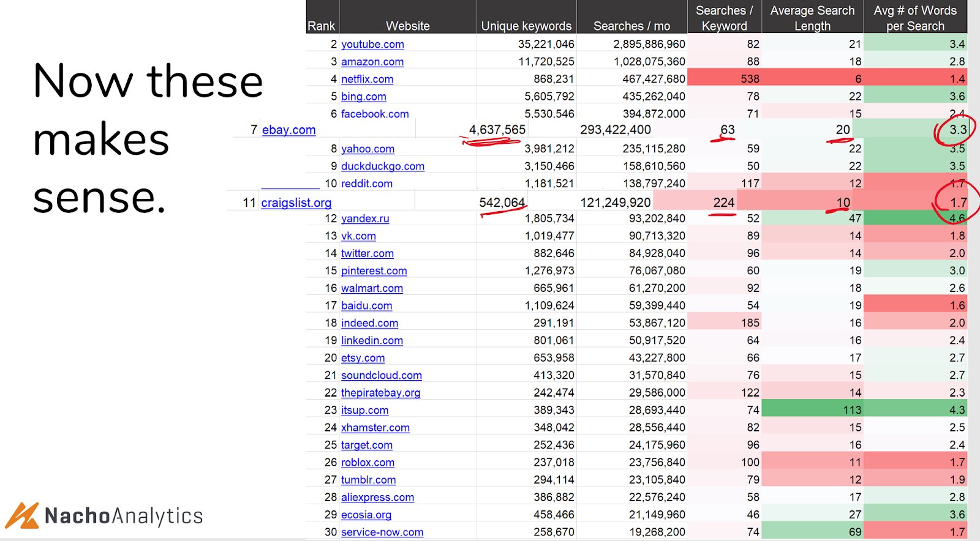Visit the duckduckgo.com link

[x=383, y=166]
